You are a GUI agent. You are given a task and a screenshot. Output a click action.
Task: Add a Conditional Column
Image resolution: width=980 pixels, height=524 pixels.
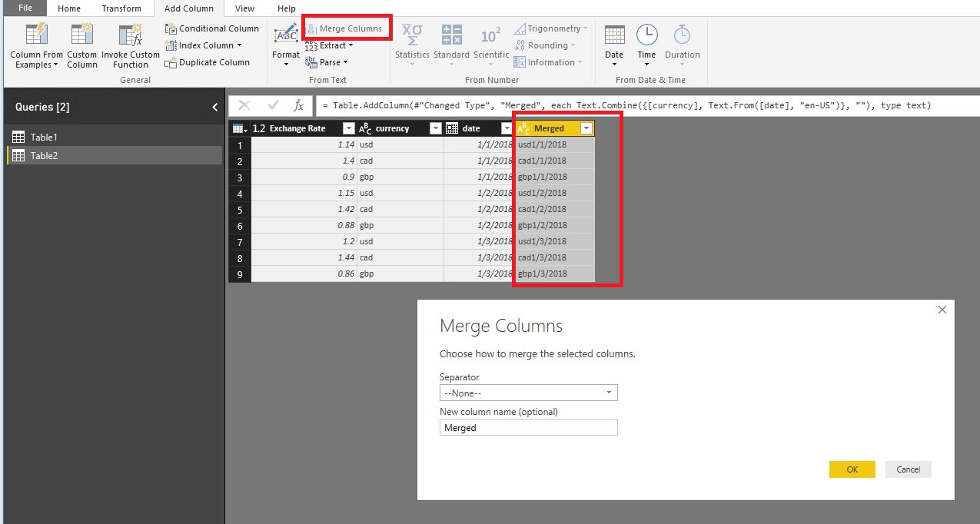tap(212, 28)
